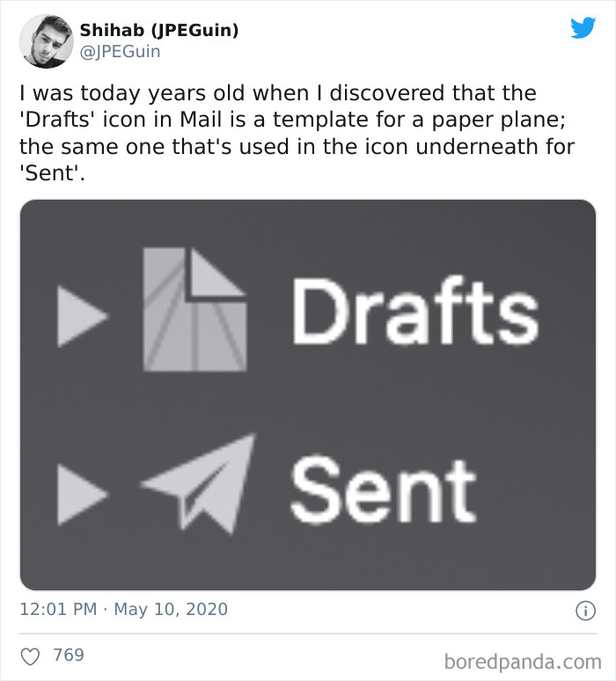This screenshot has height=681, width=616.
Task: Open the Shihab (JPEGuin) display name
Action: (159, 31)
